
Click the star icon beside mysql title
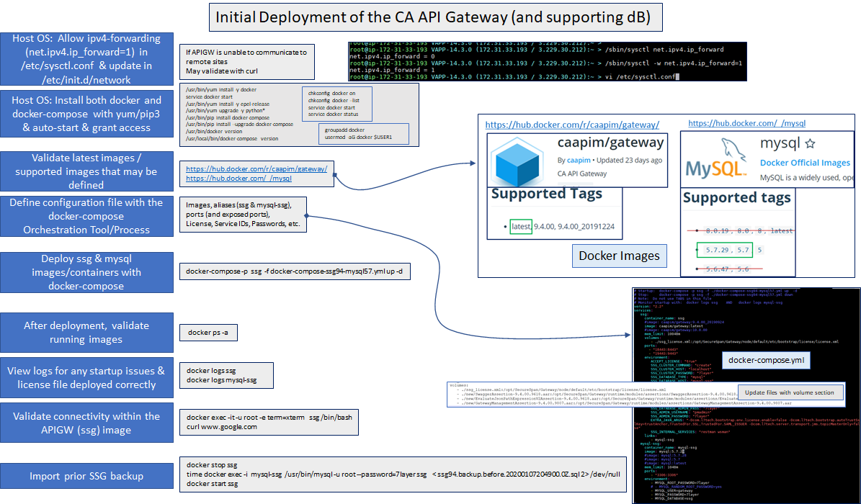[810, 143]
